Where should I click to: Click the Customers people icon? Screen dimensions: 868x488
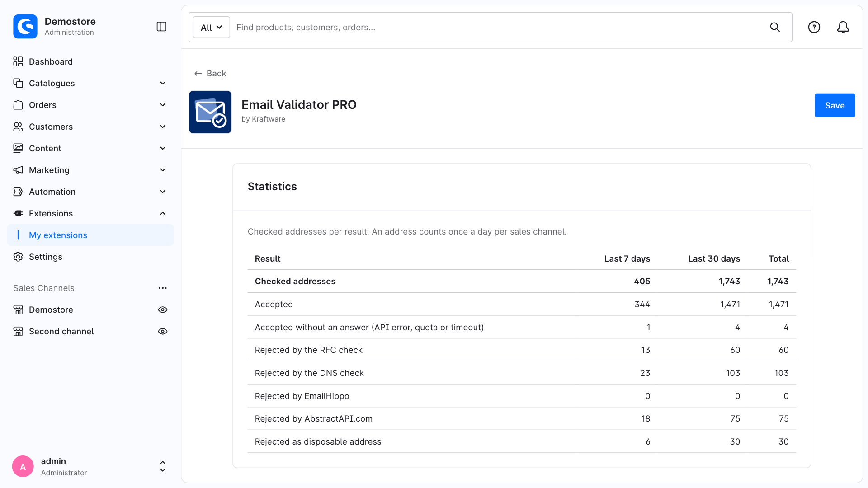[x=18, y=127]
